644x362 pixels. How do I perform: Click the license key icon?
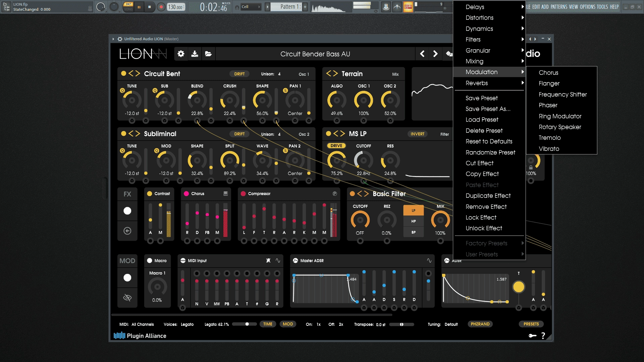(x=532, y=336)
